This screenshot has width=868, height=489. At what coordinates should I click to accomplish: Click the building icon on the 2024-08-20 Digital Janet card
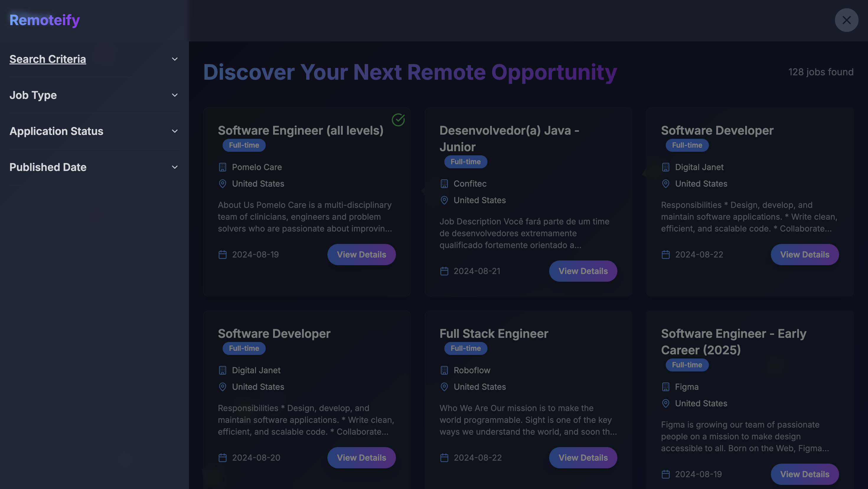pyautogui.click(x=222, y=370)
